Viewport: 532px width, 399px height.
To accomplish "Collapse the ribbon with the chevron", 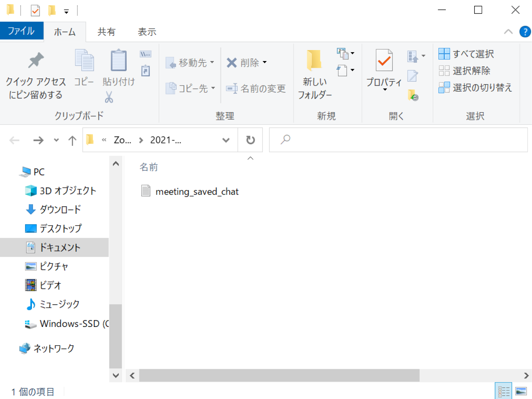I will (x=508, y=32).
